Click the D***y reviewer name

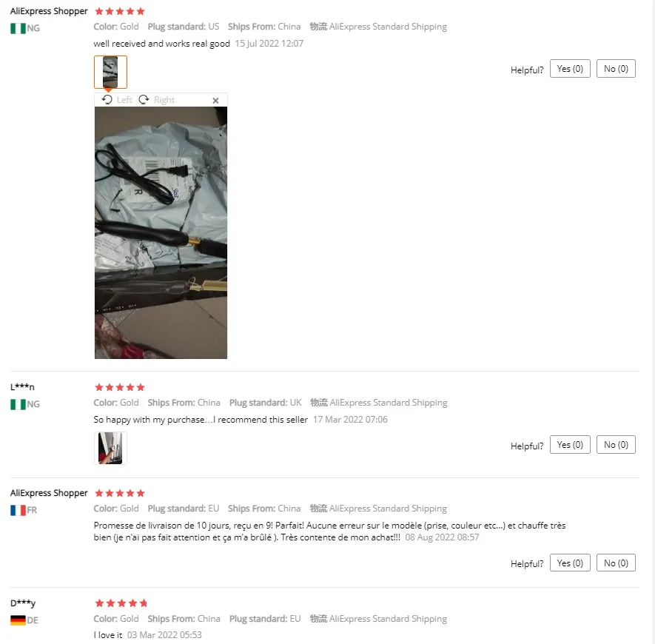[x=23, y=603]
